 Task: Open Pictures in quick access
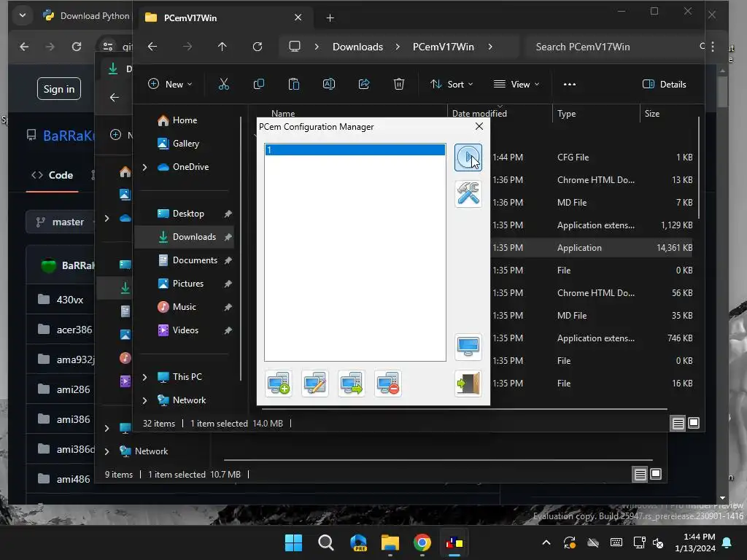187,284
